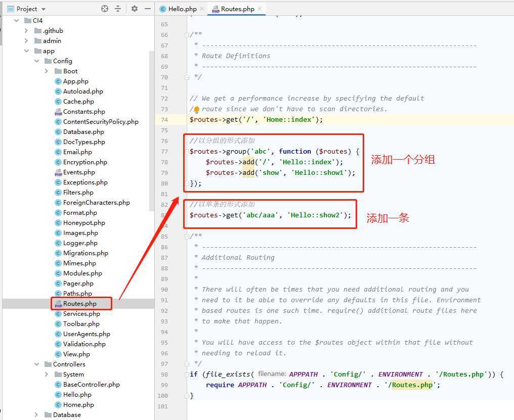Screen dimensions: 514x420
Task: Select BaseController.php file
Action: tap(92, 385)
